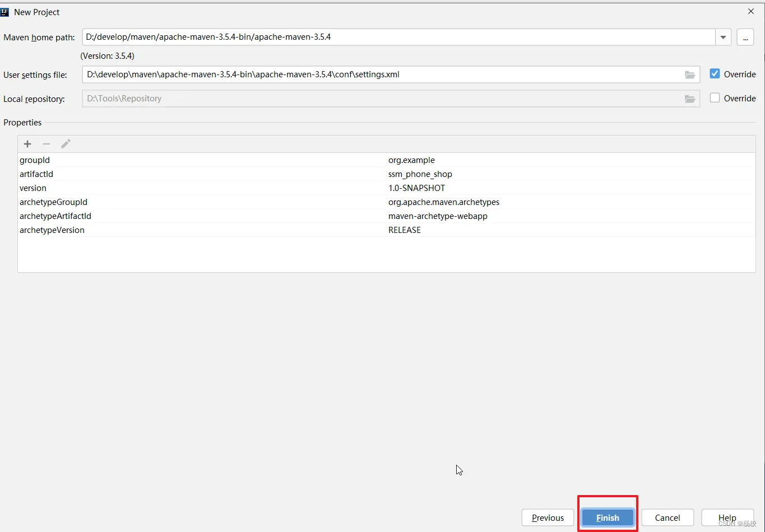Click folder icon in User settings file field
765x532 pixels.
(x=690, y=74)
